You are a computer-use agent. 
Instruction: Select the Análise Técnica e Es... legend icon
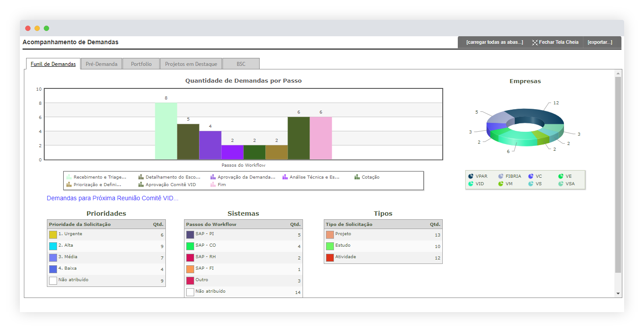coord(285,177)
